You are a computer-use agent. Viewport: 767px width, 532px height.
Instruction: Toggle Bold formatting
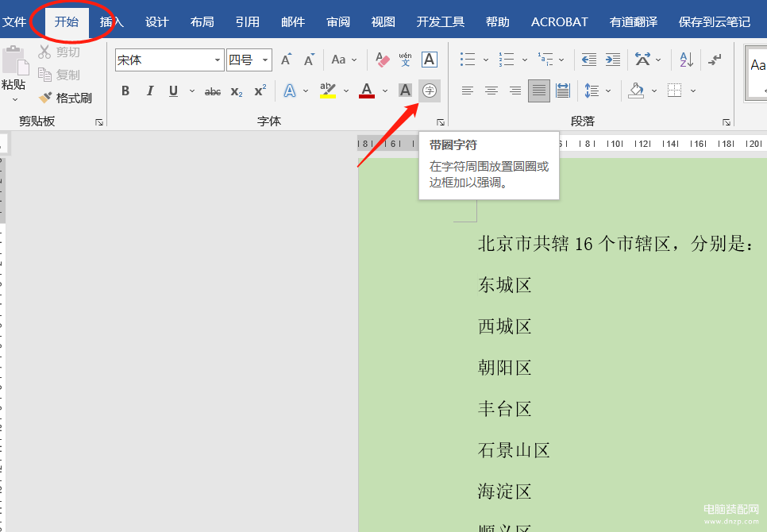[x=125, y=91]
